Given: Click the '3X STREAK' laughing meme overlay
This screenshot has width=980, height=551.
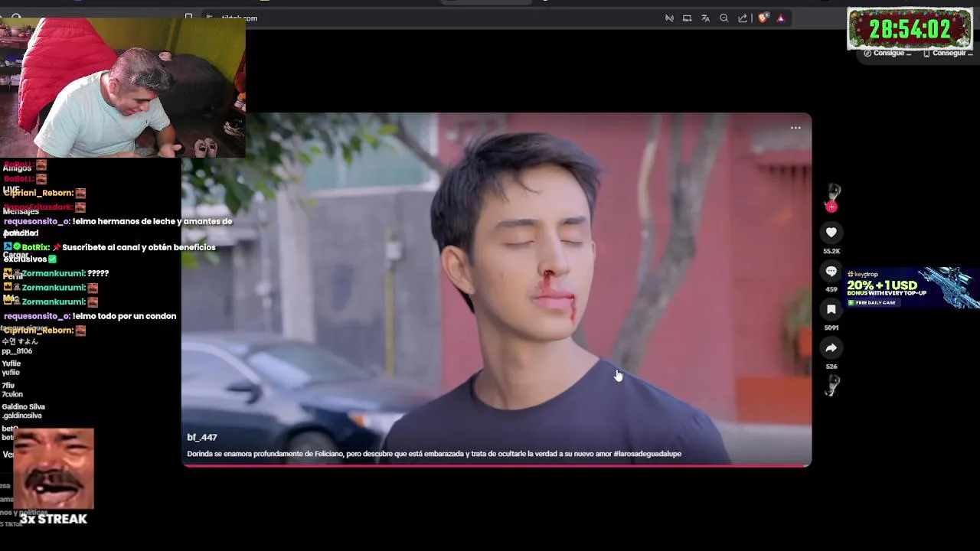Looking at the screenshot, I should click(x=54, y=477).
